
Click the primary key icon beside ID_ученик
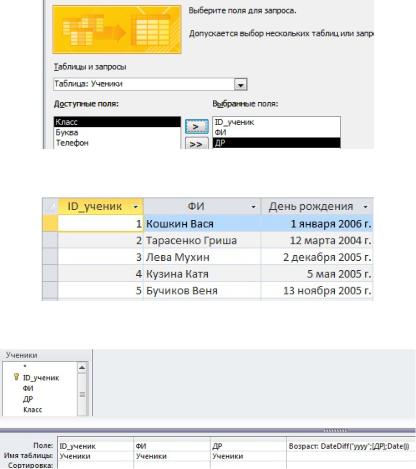[16, 377]
